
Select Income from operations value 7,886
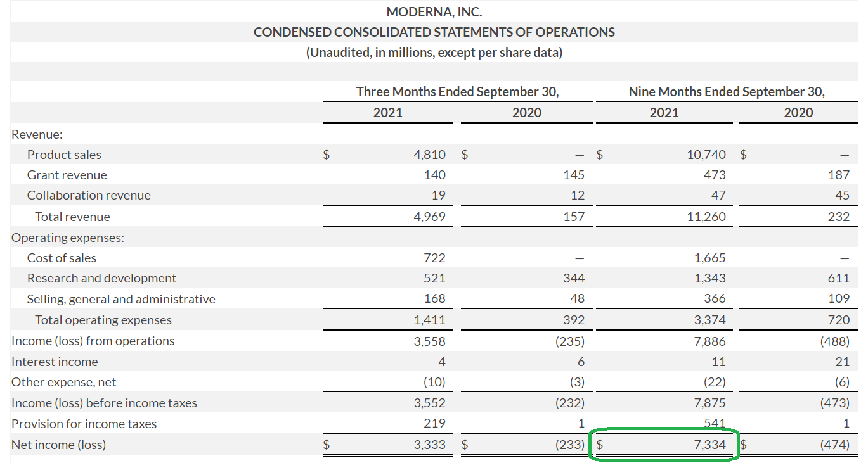710,341
